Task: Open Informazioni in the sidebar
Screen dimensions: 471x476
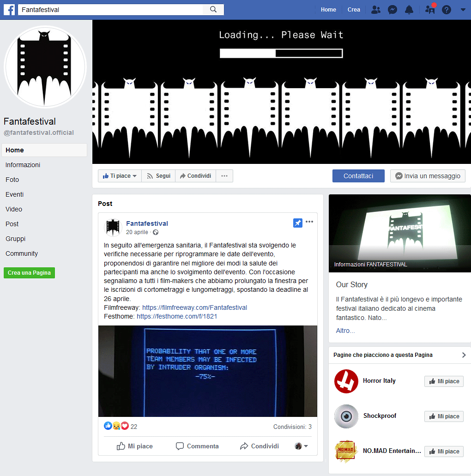Action: tap(23, 165)
